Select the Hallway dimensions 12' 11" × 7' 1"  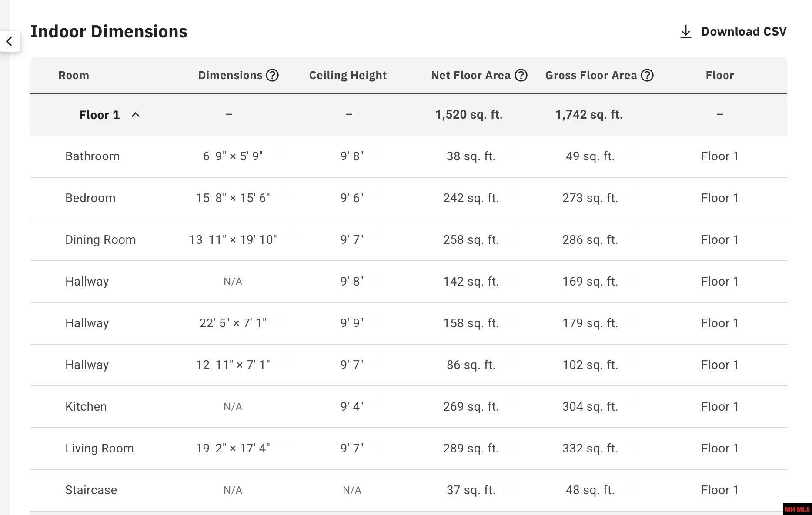coord(233,365)
